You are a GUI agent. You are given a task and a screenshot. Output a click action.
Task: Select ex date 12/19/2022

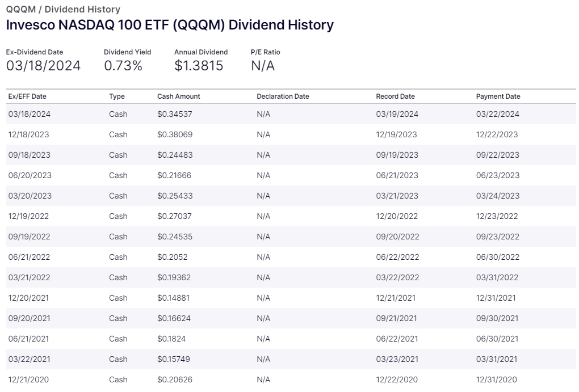28,216
